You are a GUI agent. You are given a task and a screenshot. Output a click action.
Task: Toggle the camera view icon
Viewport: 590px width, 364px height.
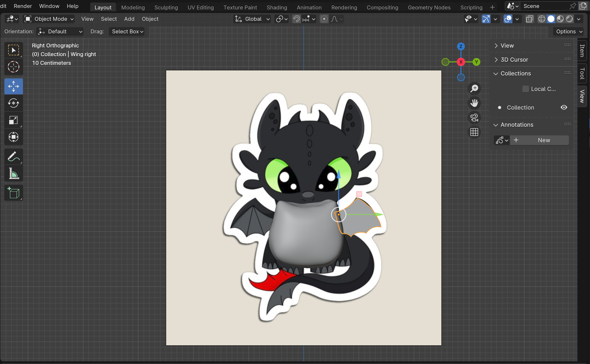tap(474, 118)
